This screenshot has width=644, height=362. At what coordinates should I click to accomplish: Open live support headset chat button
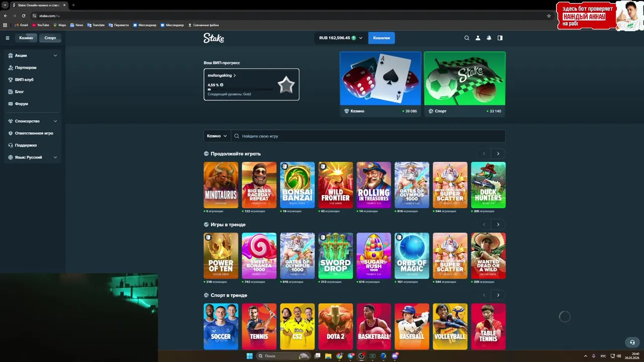point(632,342)
